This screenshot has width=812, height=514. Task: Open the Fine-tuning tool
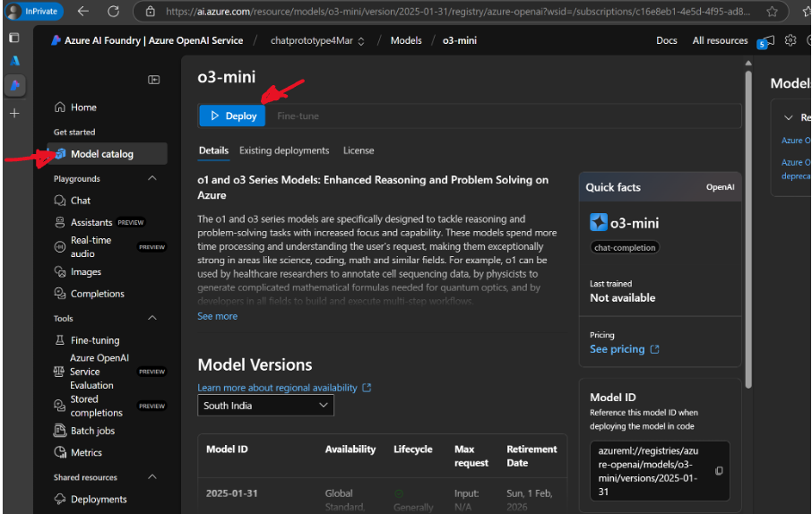[87, 340]
